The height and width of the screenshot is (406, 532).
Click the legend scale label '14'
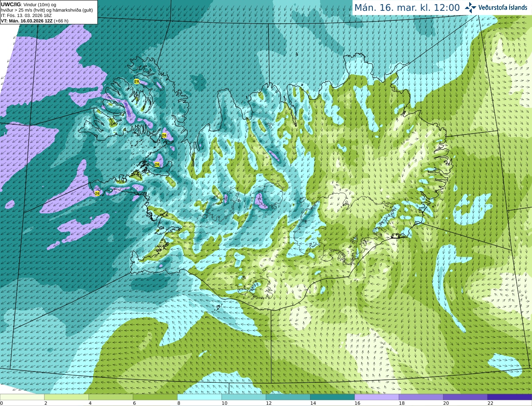point(313,403)
